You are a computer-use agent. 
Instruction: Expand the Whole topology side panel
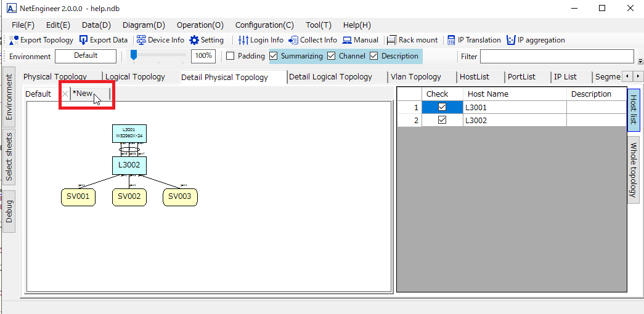(x=634, y=170)
